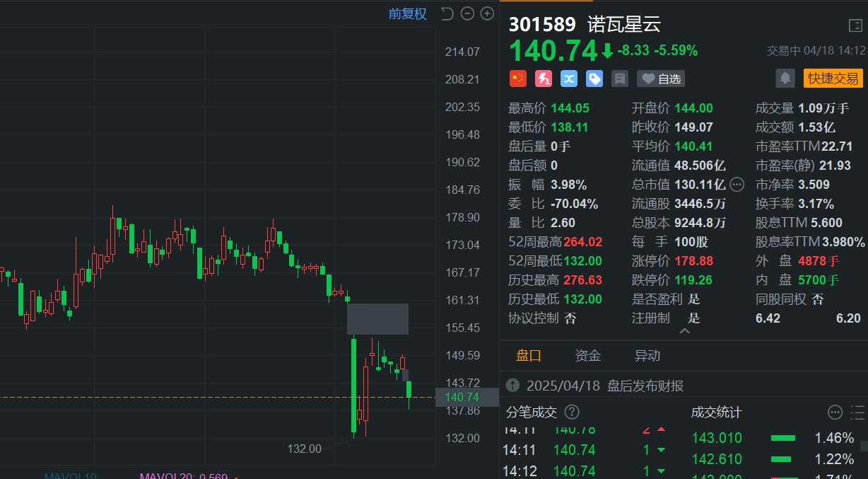Click the 最低价 value 138.11
The height and width of the screenshot is (479, 868).
pos(569,127)
